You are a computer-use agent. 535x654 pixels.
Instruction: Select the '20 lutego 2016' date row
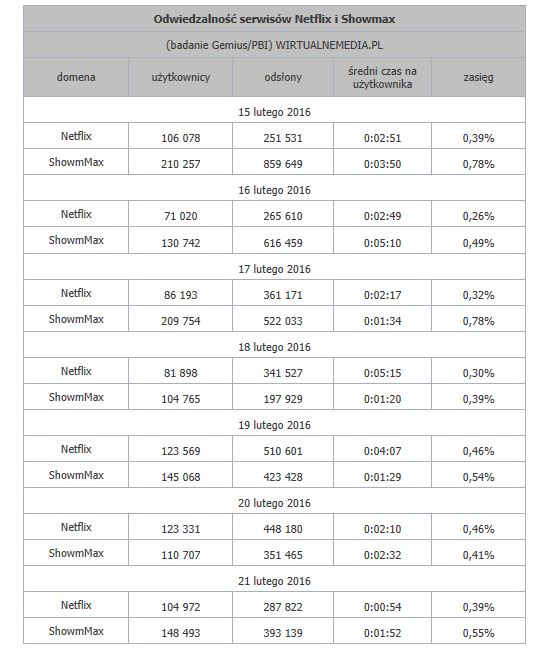pyautogui.click(x=274, y=503)
